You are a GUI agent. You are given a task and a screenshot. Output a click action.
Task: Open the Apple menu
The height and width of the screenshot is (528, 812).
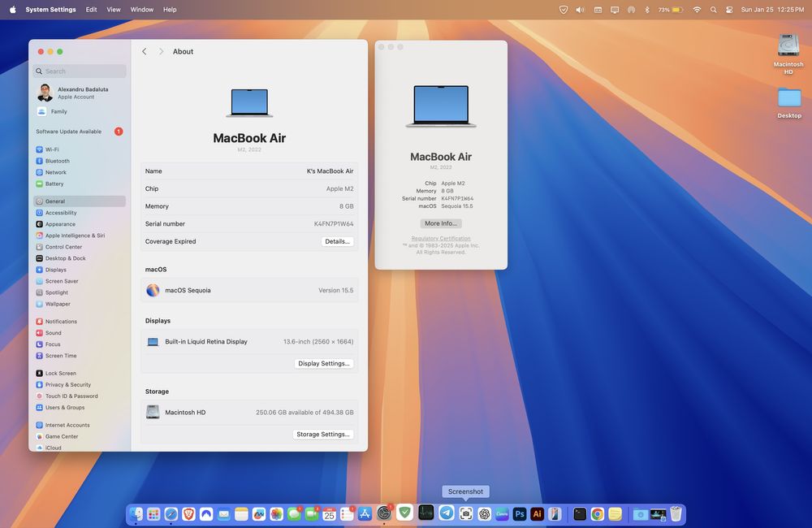coord(12,9)
